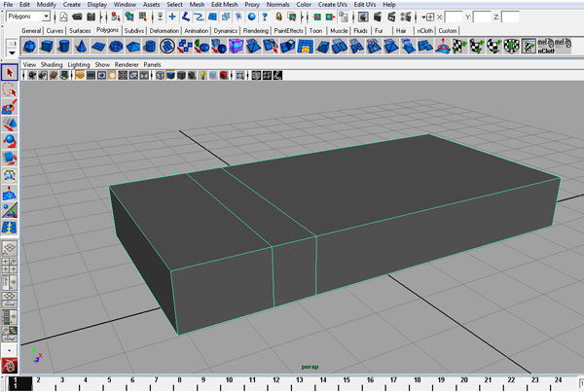Click the New Scene icon
This screenshot has width=584, height=392.
(x=63, y=17)
